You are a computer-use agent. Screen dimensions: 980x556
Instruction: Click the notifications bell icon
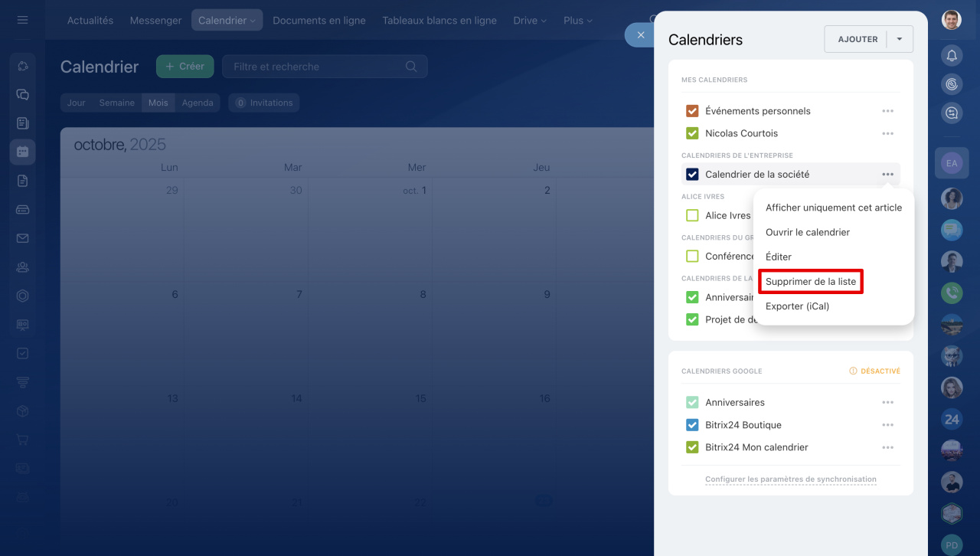click(952, 55)
